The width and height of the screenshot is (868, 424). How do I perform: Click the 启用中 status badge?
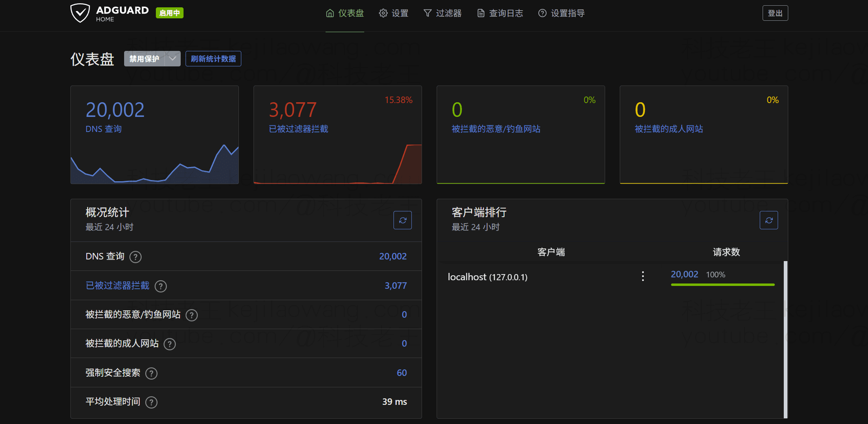tap(170, 13)
